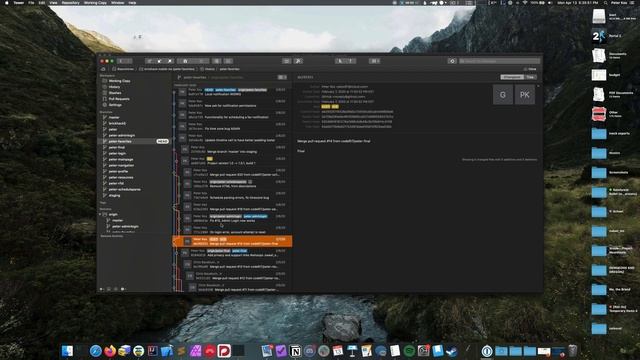Select History in the Workspace sidebar

pyautogui.click(x=114, y=87)
